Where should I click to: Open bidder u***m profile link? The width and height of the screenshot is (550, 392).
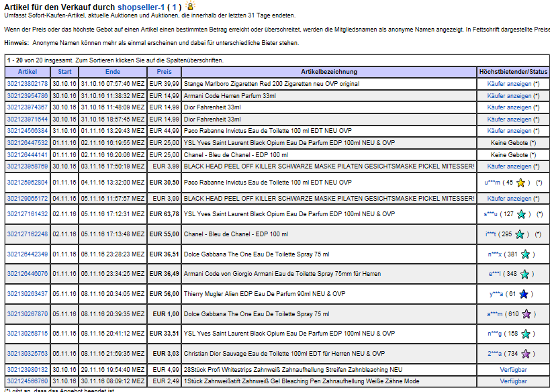tap(492, 183)
